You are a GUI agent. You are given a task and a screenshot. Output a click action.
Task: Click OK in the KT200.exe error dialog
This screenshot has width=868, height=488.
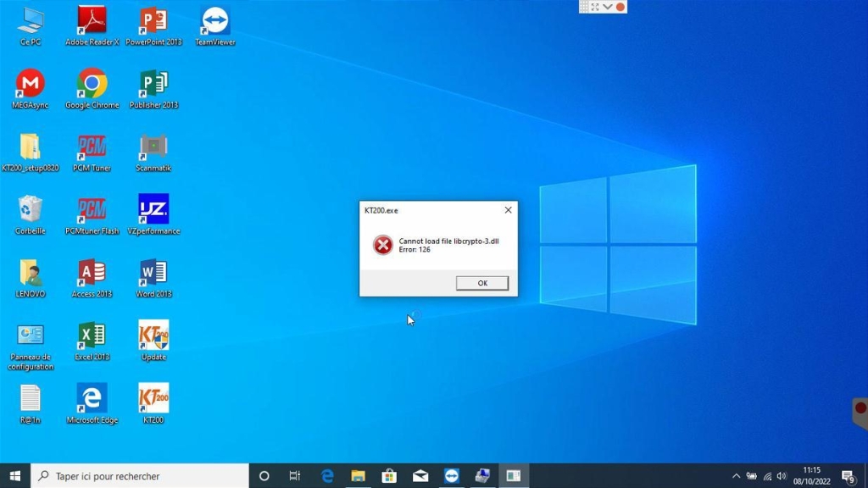pos(482,283)
